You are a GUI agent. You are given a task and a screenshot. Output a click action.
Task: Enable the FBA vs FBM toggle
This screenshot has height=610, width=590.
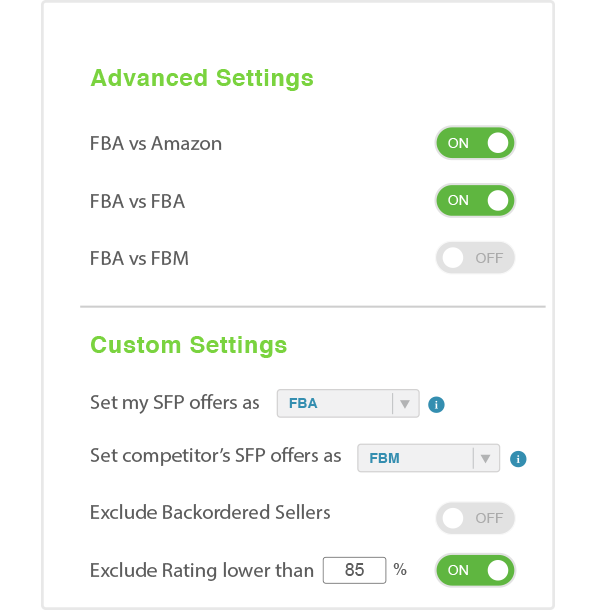coord(475,258)
